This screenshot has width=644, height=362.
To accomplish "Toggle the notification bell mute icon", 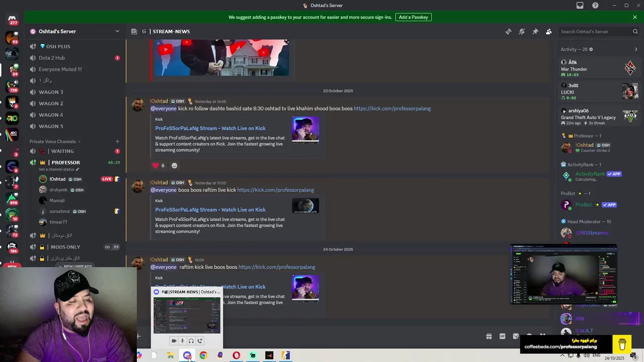I will [x=522, y=31].
